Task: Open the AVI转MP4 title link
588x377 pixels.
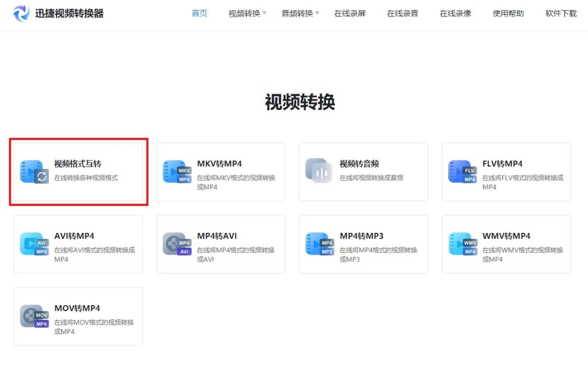Action: pos(74,236)
